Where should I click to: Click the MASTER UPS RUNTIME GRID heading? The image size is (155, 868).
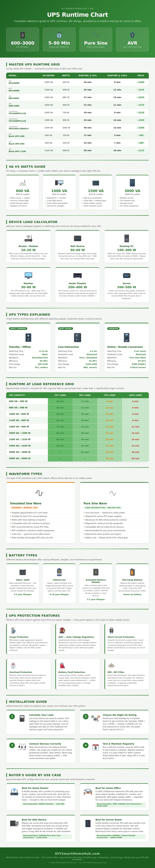click(x=34, y=64)
